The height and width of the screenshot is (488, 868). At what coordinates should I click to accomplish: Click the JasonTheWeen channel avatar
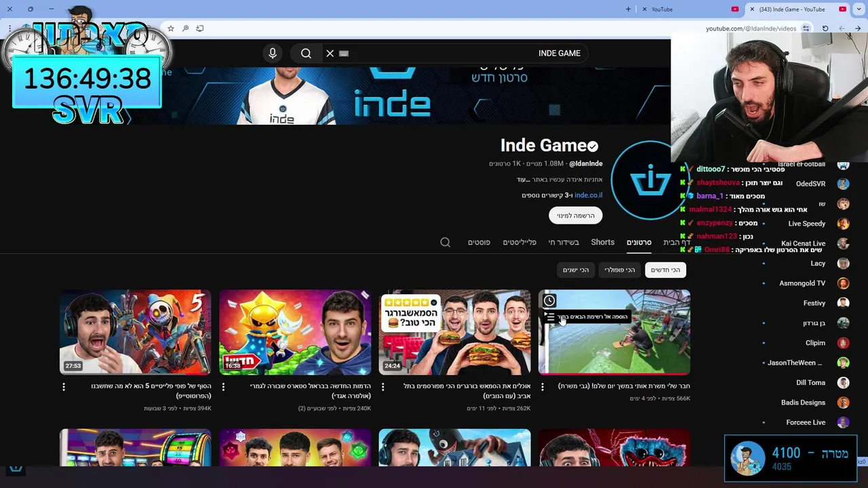[x=843, y=363]
